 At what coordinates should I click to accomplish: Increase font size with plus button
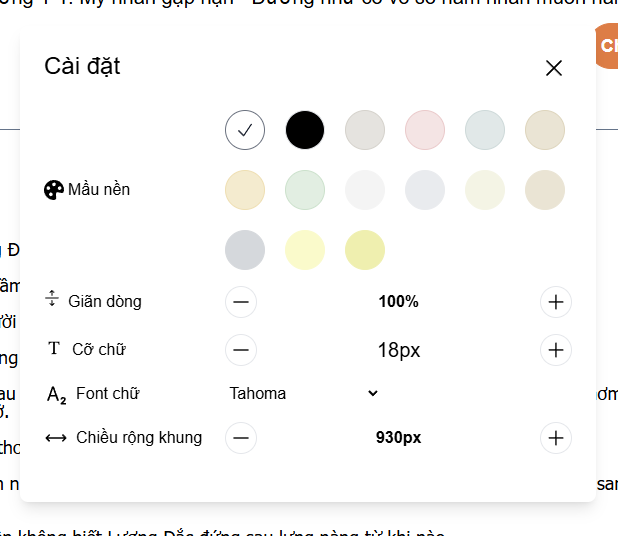coord(556,350)
